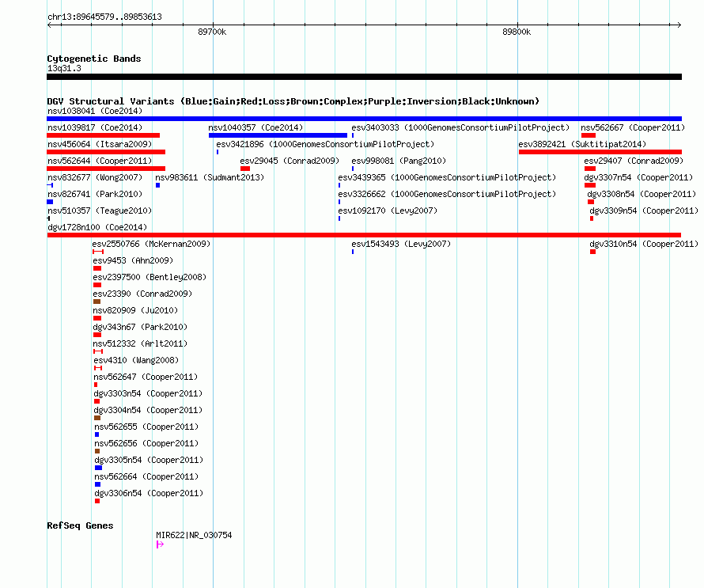Screen dimensions: 704x588
Task: Open esv3439365 1000Genomes variant label
Action: [x=447, y=177]
